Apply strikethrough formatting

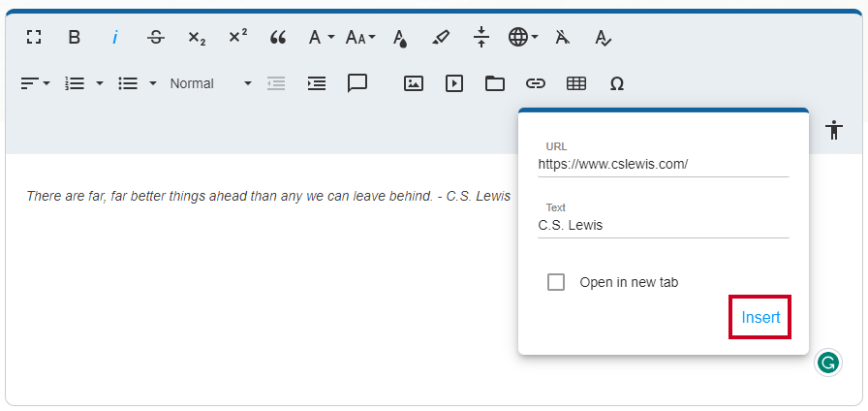coord(156,38)
